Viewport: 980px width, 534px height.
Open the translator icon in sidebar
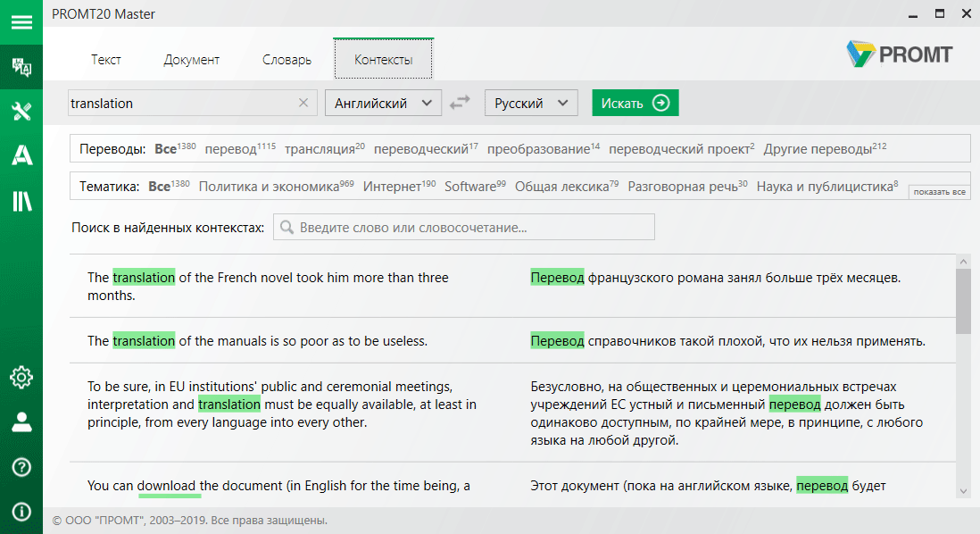tap(21, 66)
